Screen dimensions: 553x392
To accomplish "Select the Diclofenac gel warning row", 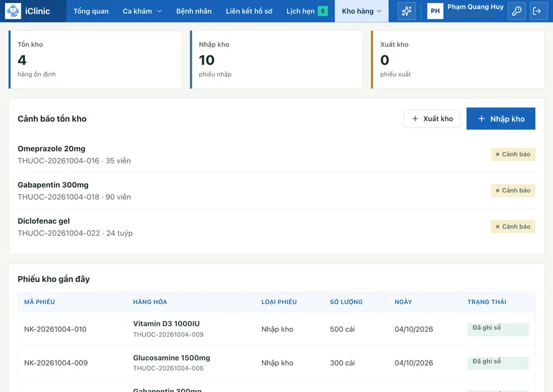I will click(276, 227).
